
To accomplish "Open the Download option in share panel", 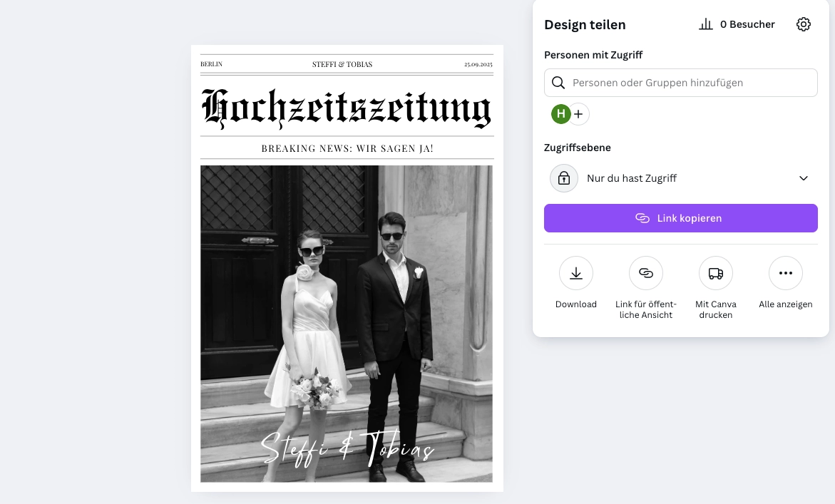I will pyautogui.click(x=576, y=273).
